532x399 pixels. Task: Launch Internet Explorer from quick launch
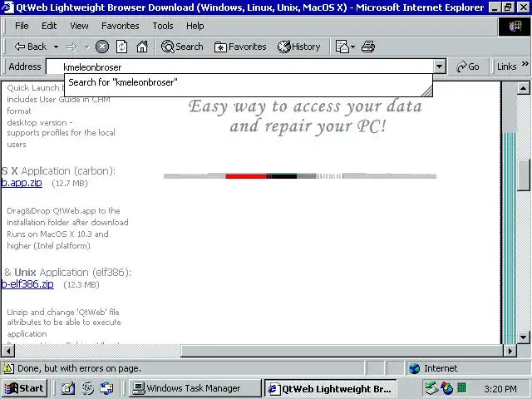coord(87,388)
